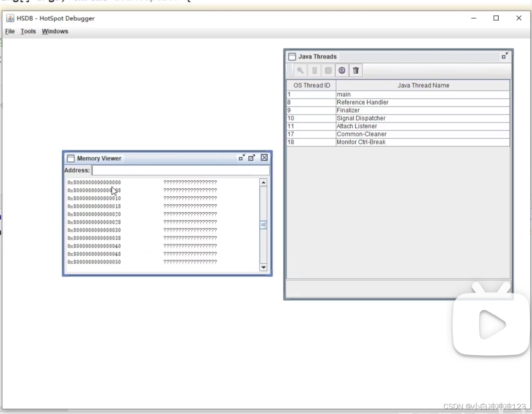Click the Memory Viewer Address input field
The width and height of the screenshot is (532, 414).
coord(181,170)
